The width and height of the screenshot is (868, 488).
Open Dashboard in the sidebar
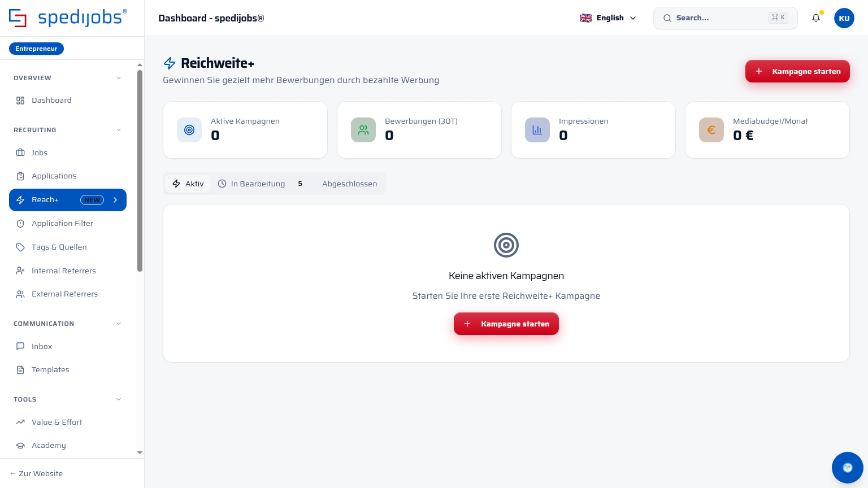click(68, 101)
